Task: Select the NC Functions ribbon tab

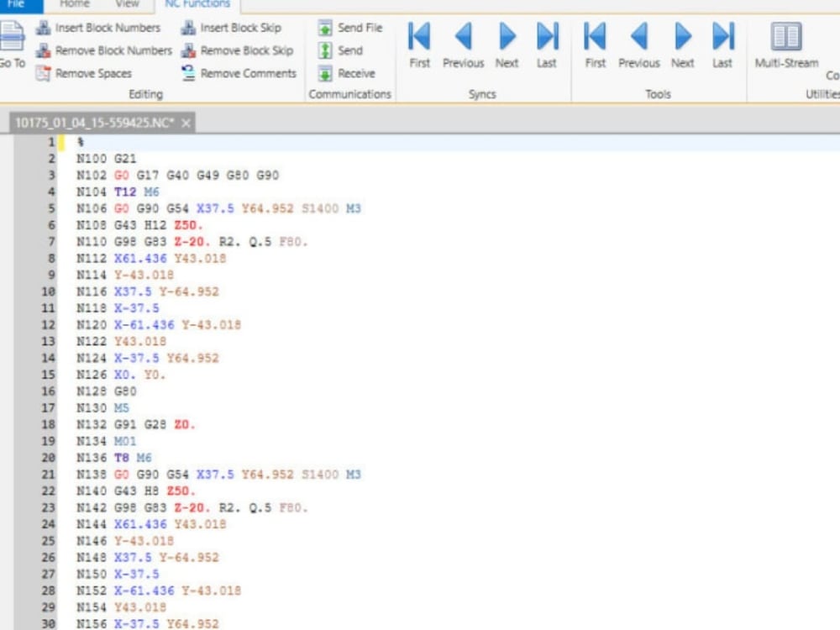Action: [197, 3]
